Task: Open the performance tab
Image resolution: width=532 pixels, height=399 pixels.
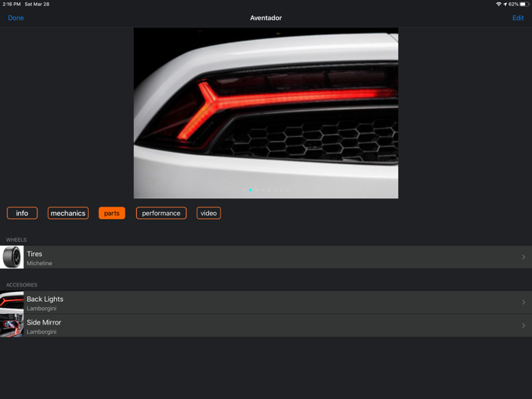Action: 161,213
